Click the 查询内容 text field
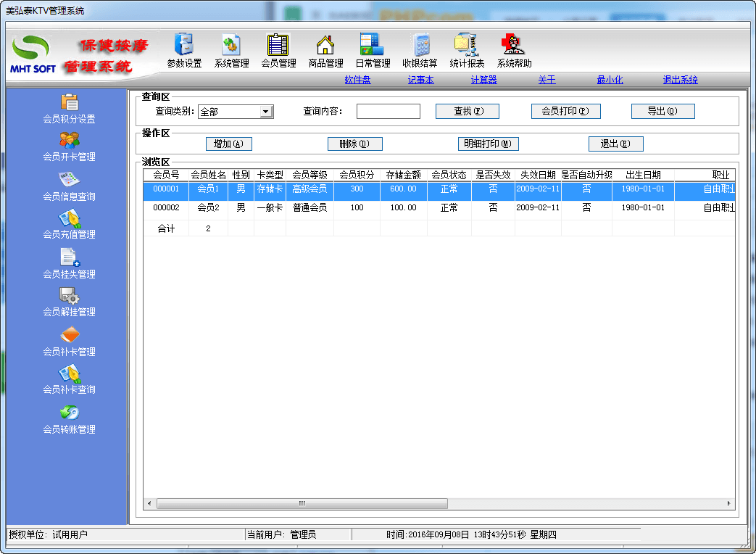Screen dimensions: 756x554 (388, 112)
